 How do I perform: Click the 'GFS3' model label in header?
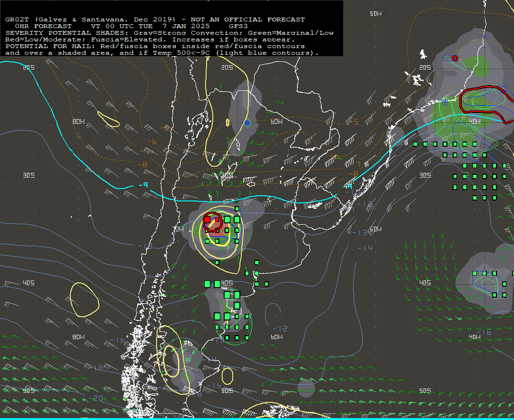[238, 26]
